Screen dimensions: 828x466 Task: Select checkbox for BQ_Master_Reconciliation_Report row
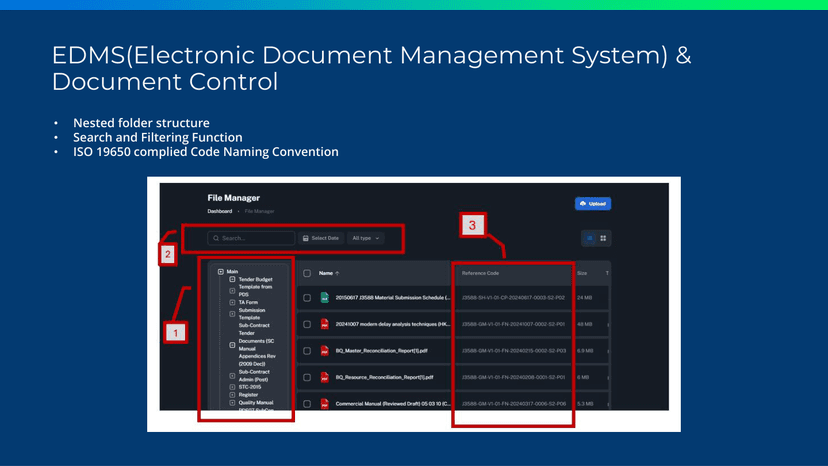point(307,351)
